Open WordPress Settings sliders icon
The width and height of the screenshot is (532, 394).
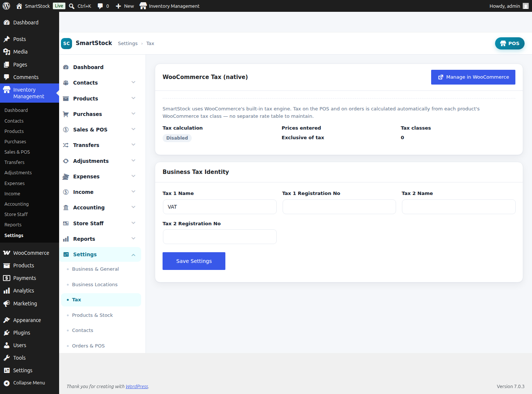[x=7, y=370]
